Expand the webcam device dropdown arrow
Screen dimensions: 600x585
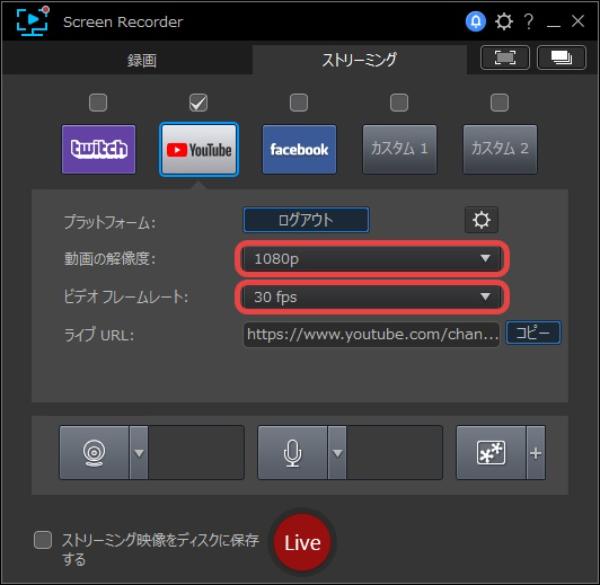[x=139, y=453]
